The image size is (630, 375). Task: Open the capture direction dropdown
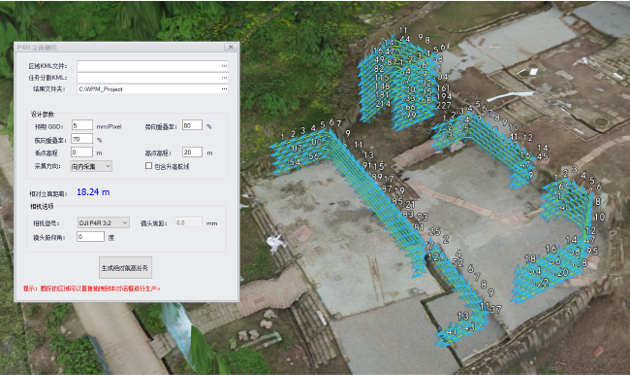click(91, 166)
